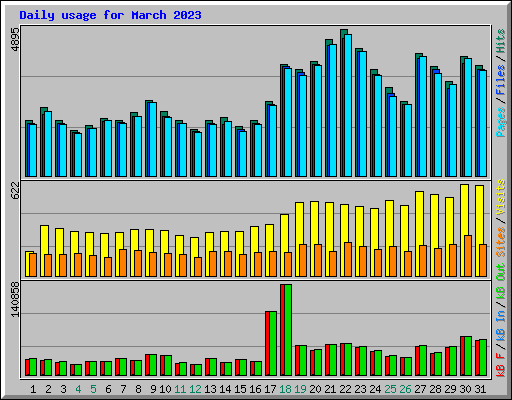Click the hits bar for day 21
Image resolution: width=512 pixels, height=400 pixels.
pyautogui.click(x=329, y=42)
